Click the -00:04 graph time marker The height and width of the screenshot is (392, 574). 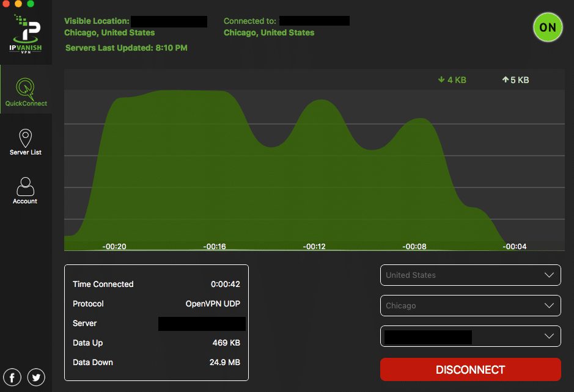[514, 247]
